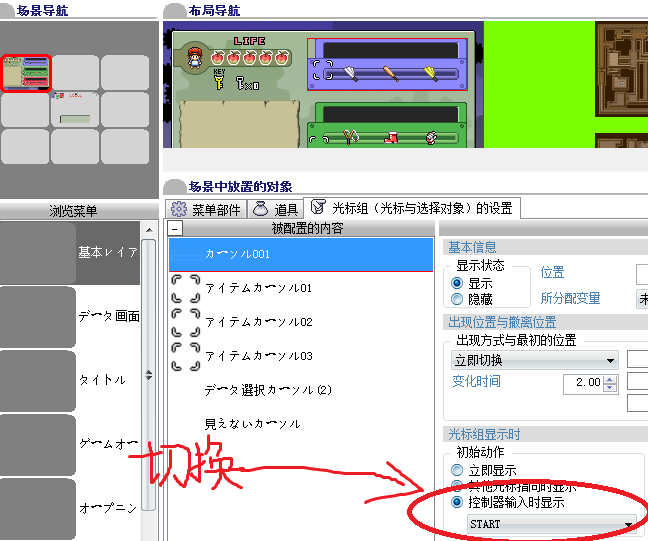This screenshot has width=648, height=541.
Task: Click the browse menu scrollbar thumb
Action: tap(149, 375)
